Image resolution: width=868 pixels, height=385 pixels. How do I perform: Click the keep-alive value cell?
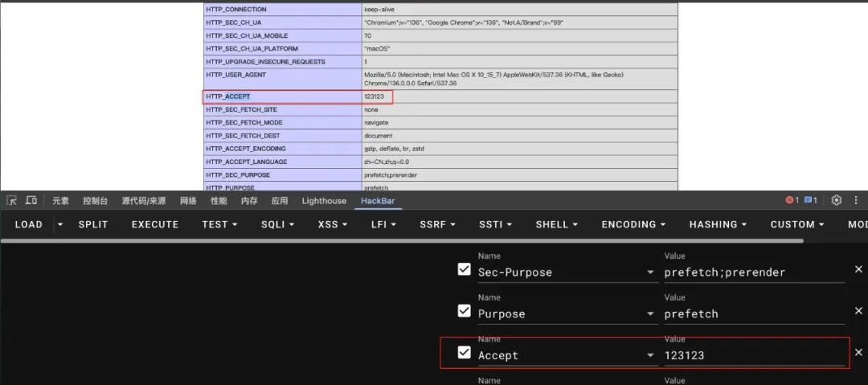(520, 10)
